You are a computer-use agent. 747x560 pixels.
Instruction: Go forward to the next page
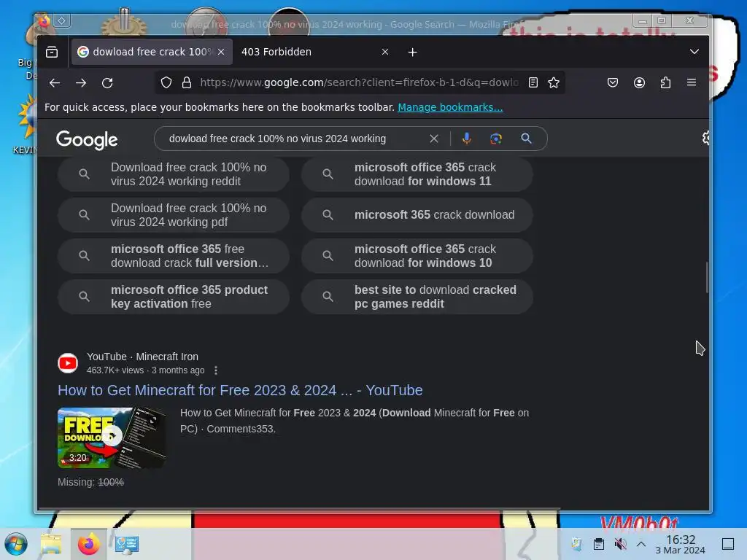(x=81, y=83)
